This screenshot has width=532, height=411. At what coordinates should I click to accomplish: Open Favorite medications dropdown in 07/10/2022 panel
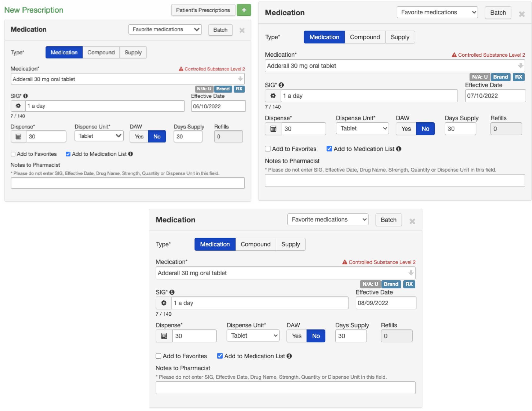coord(437,12)
